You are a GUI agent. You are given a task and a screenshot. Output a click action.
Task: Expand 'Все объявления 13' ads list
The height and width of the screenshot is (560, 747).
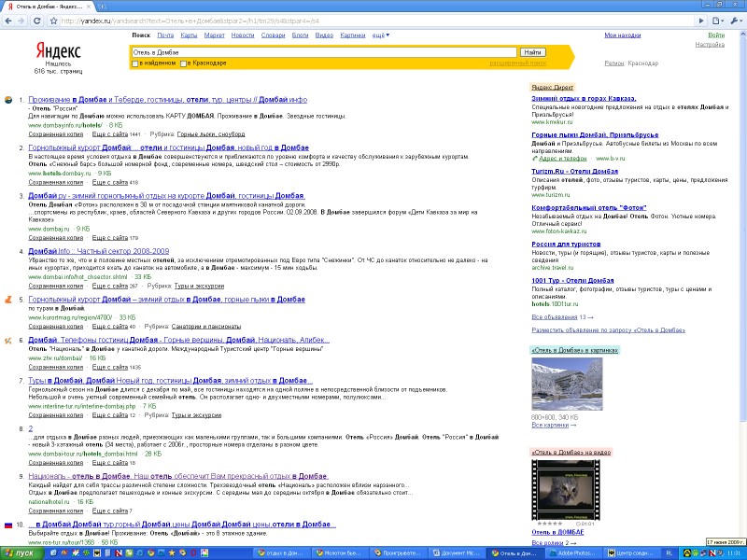coord(557,317)
